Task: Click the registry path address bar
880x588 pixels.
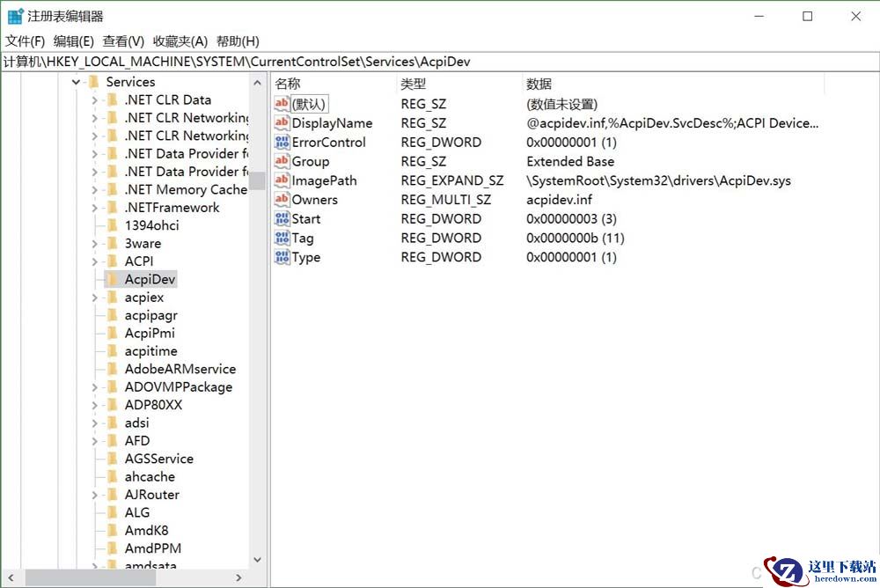Action: (x=440, y=62)
